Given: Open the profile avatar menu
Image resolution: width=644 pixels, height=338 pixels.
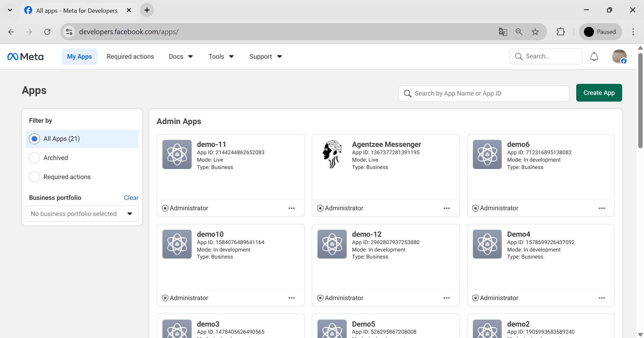Looking at the screenshot, I should (x=619, y=56).
